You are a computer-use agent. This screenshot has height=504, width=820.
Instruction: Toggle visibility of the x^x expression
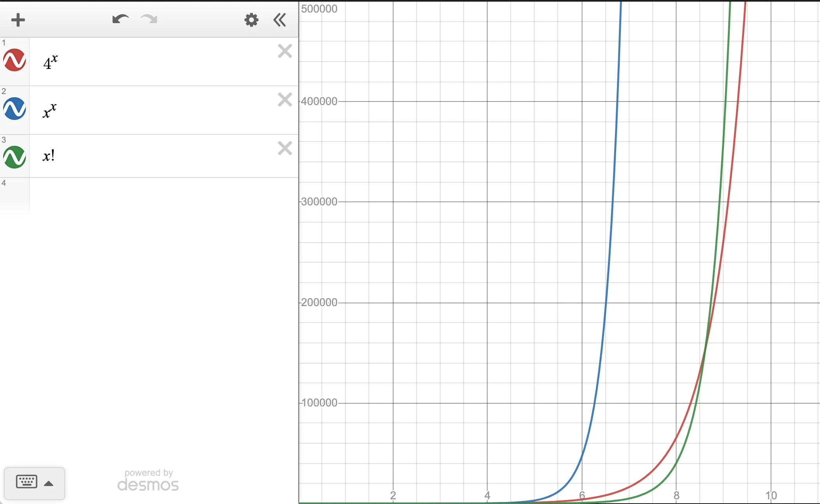click(14, 109)
